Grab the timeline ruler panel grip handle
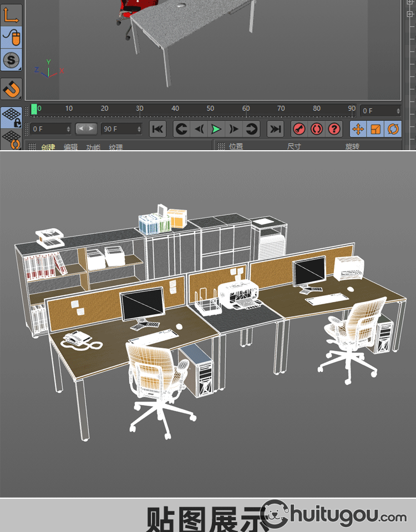The height and width of the screenshot is (532, 416). point(27,111)
